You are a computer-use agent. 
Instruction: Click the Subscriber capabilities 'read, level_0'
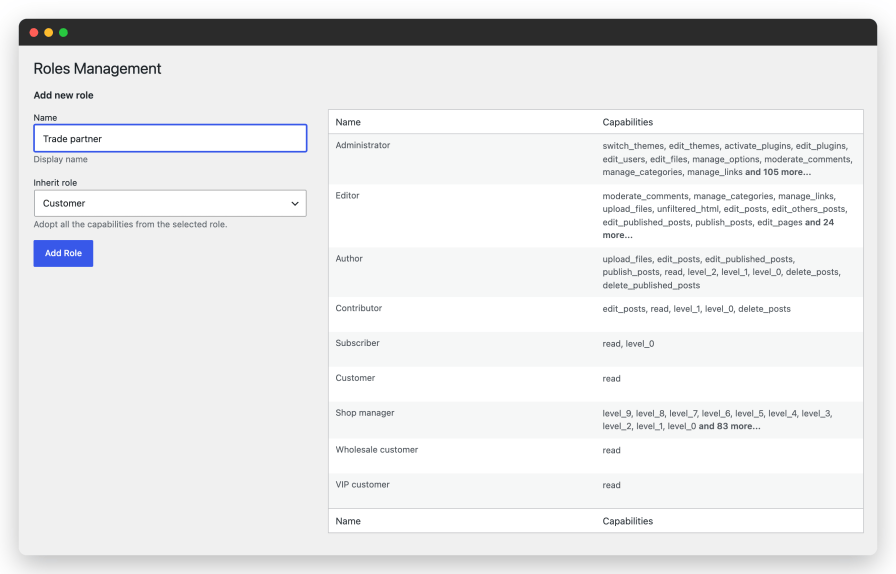[628, 344]
